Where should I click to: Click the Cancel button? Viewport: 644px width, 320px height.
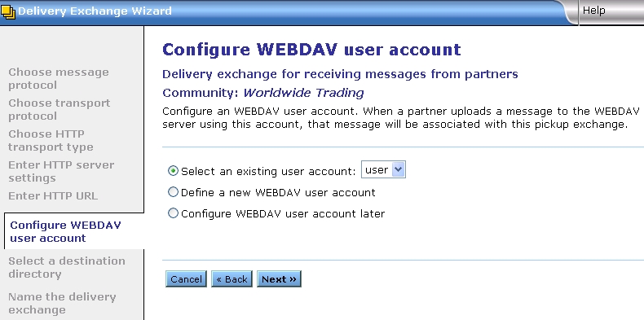pos(186,279)
